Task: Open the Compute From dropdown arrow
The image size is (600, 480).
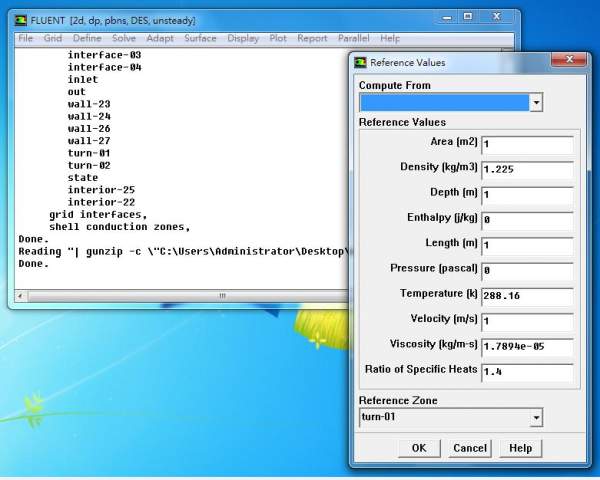Action: 536,103
